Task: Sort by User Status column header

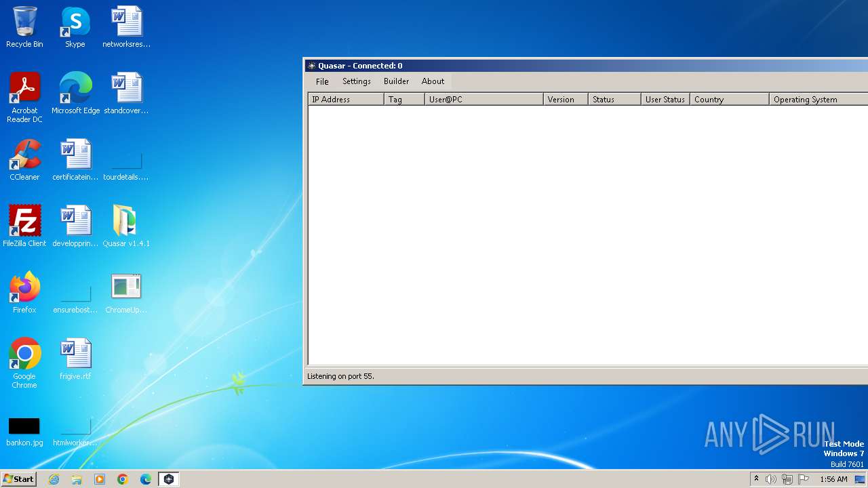Action: (x=665, y=100)
